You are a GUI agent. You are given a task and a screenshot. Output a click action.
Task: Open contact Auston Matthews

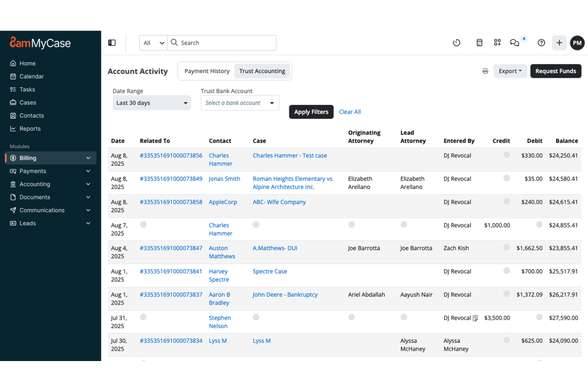[x=222, y=252]
